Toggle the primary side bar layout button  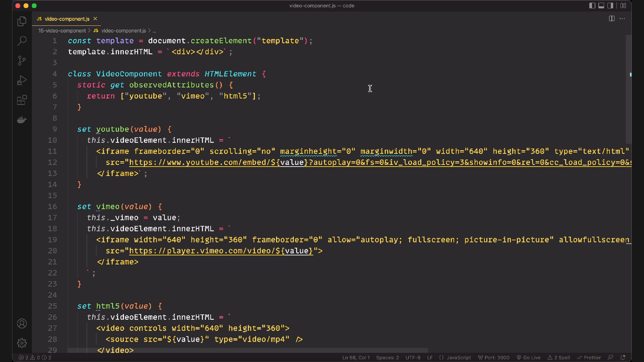tap(592, 6)
